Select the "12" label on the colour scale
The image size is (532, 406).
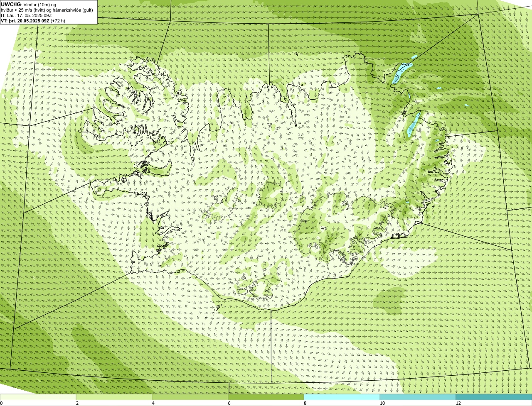click(x=458, y=403)
